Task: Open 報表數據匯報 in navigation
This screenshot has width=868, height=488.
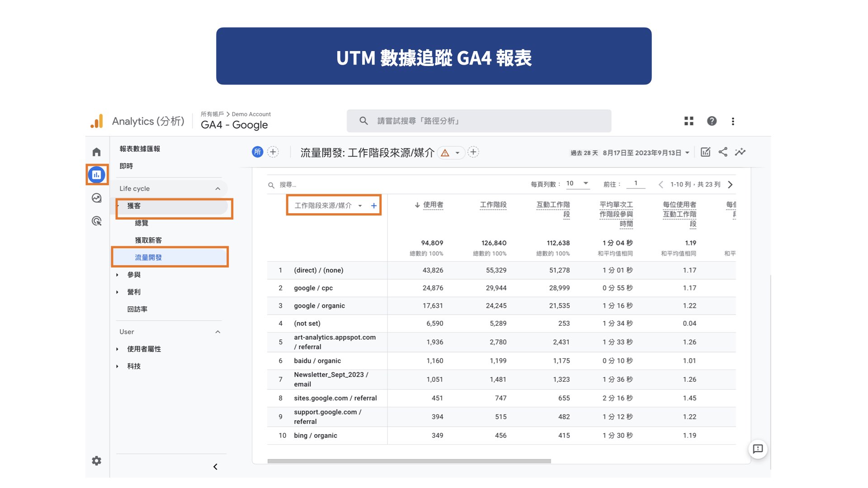Action: pos(140,149)
